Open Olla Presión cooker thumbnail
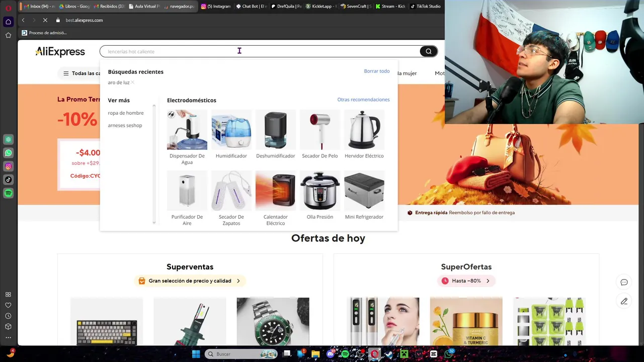This screenshot has height=362, width=644. tap(320, 191)
